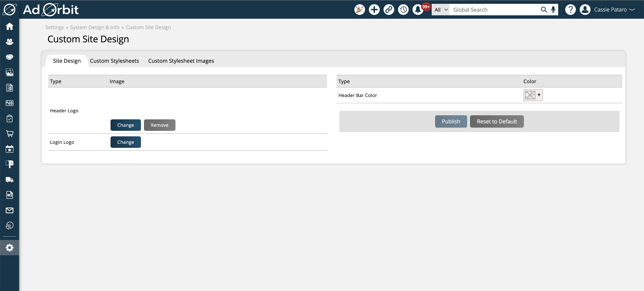This screenshot has width=644, height=291.
Task: Open the Shopping cart sidebar icon
Action: pos(10,134)
